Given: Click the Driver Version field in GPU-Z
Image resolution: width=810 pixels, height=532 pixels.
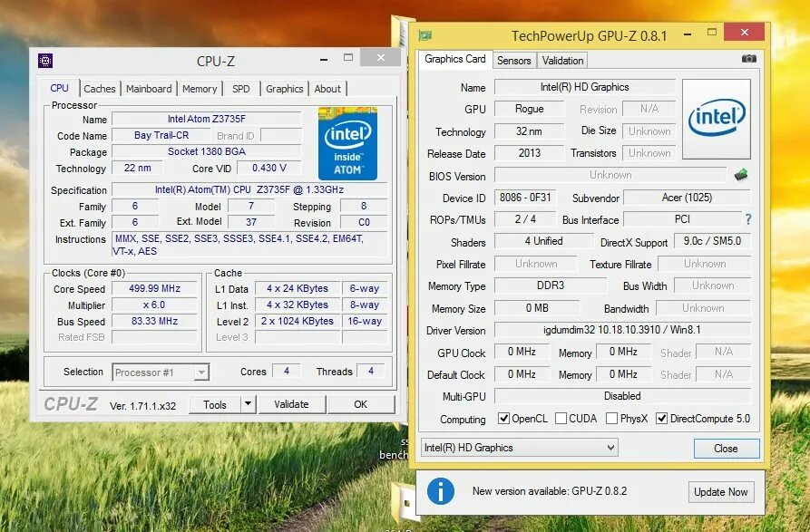Looking at the screenshot, I should [x=622, y=329].
